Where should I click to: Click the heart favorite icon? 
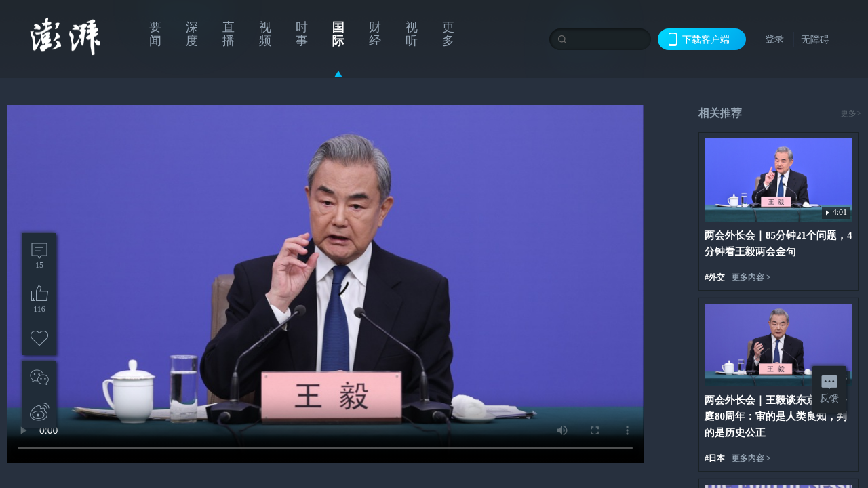[x=39, y=338]
